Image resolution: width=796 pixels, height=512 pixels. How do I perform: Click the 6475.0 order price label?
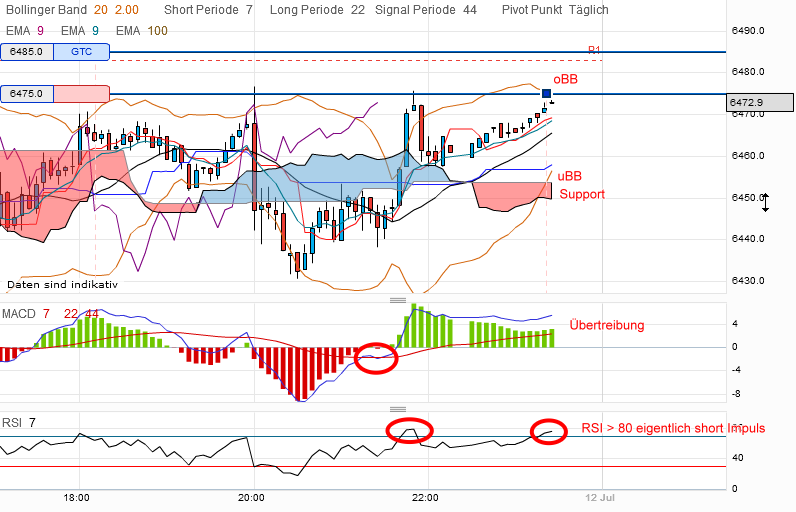27,94
